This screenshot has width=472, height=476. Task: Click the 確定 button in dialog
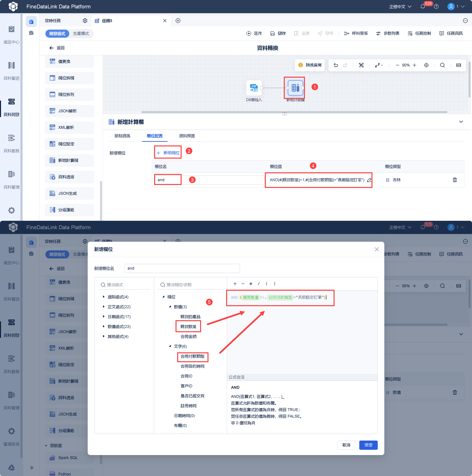[368, 445]
